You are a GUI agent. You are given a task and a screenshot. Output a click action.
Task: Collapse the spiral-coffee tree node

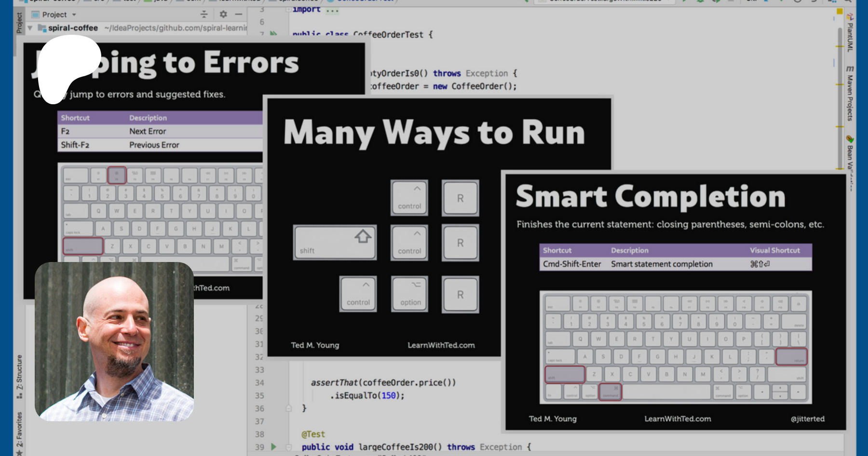[30, 28]
